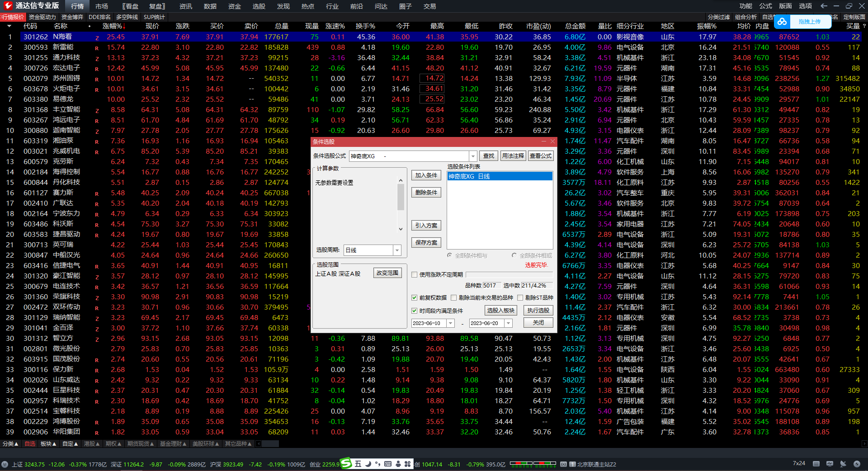Expand the 期货现货▲ bottom menu
Viewport: 868px width, 471px height.
(x=141, y=444)
